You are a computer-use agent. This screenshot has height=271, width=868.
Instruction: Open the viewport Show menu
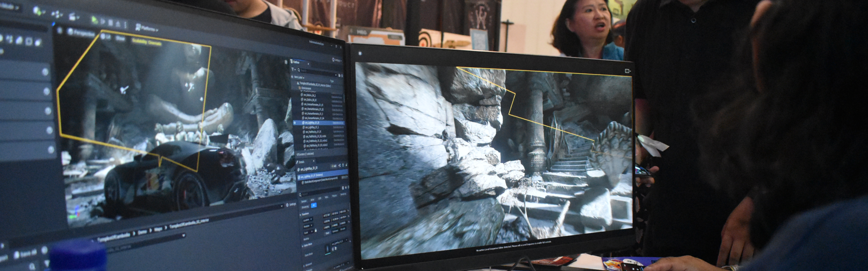120,38
